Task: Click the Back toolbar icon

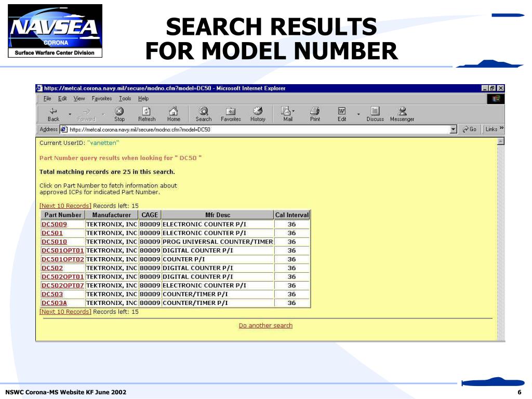Action: click(54, 111)
